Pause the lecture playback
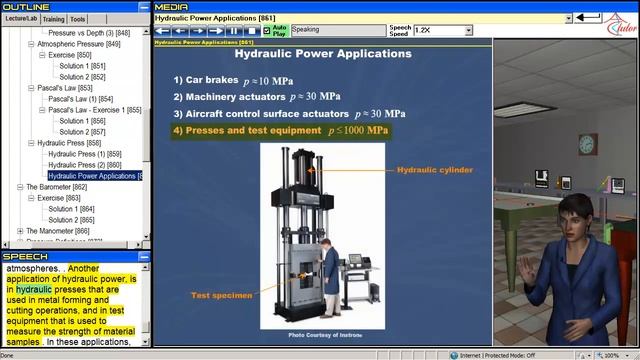 click(x=234, y=31)
